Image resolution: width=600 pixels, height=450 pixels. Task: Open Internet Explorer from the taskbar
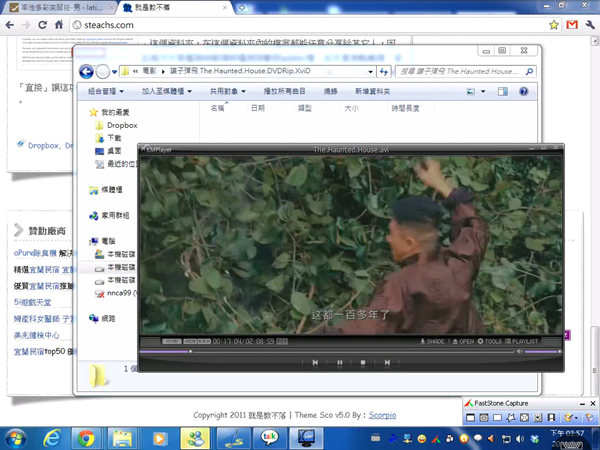[x=51, y=438]
